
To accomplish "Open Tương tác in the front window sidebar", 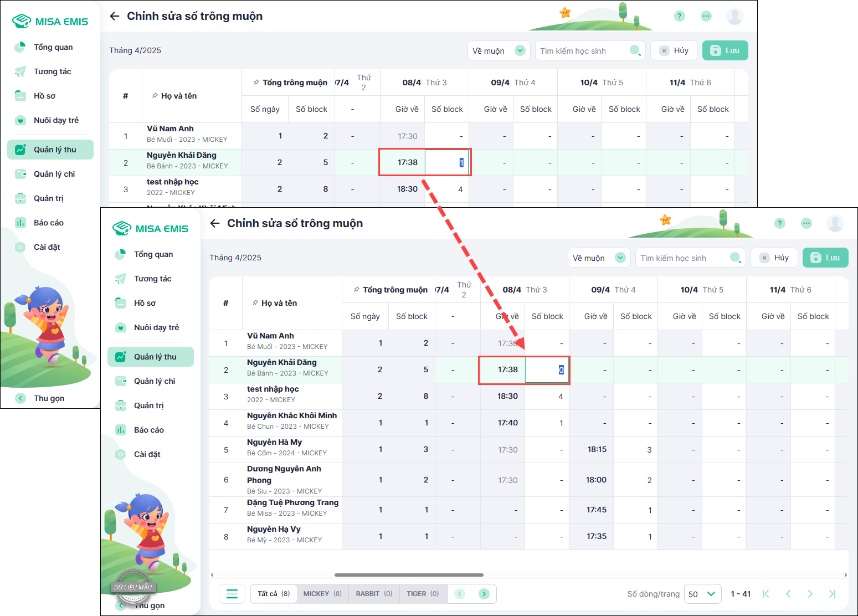I will pyautogui.click(x=150, y=279).
